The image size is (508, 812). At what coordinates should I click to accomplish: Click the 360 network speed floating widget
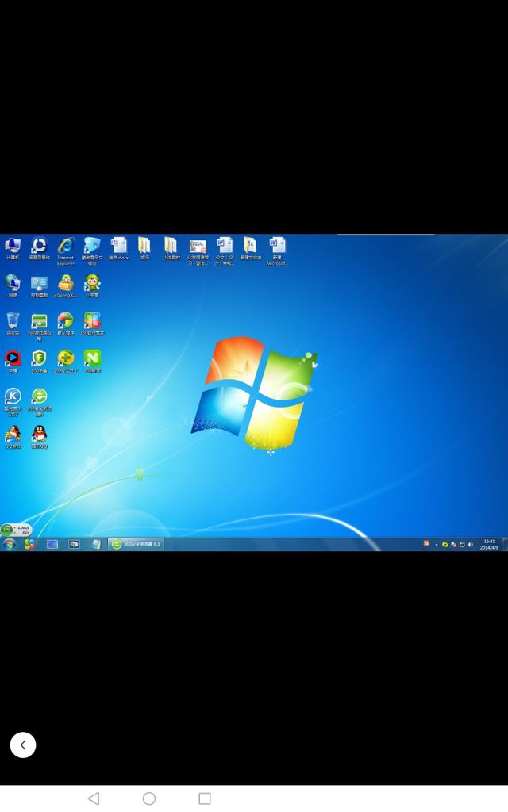[x=16, y=529]
